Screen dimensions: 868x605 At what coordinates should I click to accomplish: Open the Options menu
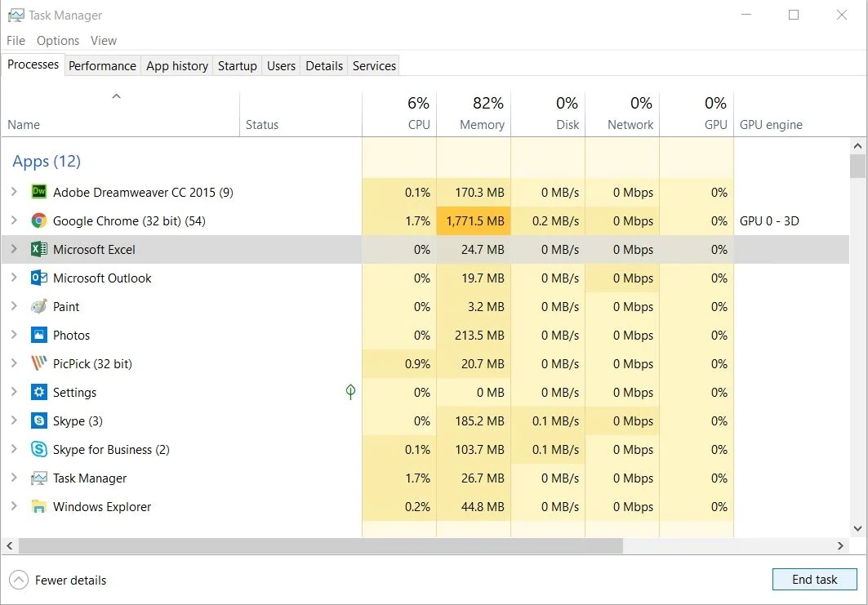click(x=58, y=41)
